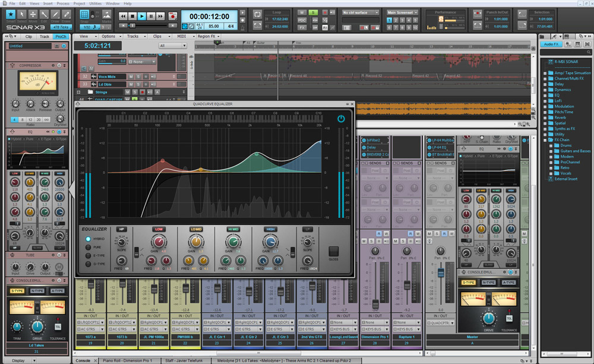Screen dimensions: 594x364
Task: Open the No ctrl surface dropdown
Action: (361, 12)
